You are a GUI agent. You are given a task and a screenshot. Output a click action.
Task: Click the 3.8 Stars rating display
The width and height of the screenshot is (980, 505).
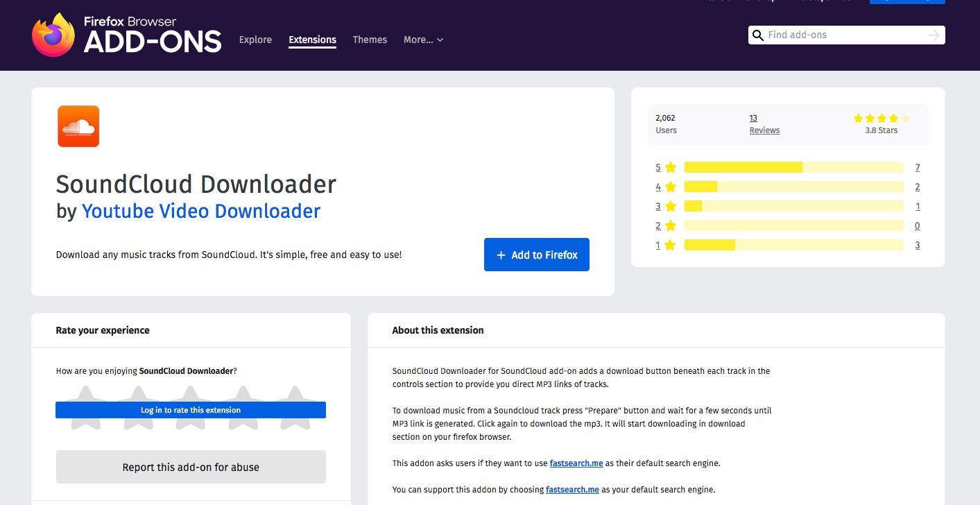[881, 124]
